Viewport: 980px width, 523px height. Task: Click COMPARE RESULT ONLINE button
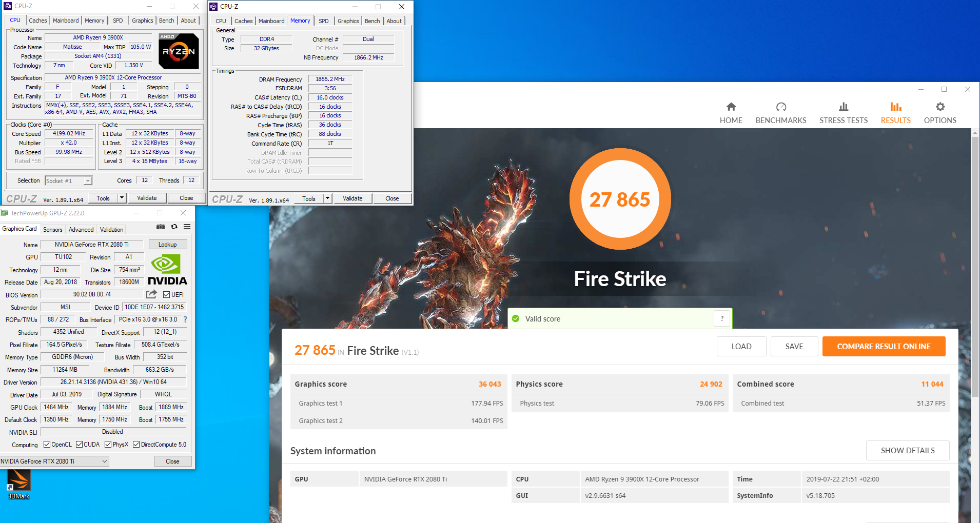coord(884,346)
